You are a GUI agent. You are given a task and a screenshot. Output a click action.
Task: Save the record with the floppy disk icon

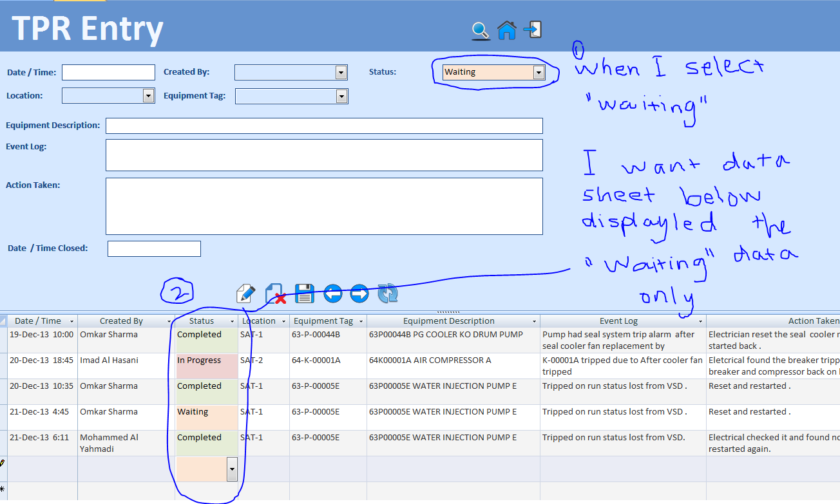pos(304,294)
